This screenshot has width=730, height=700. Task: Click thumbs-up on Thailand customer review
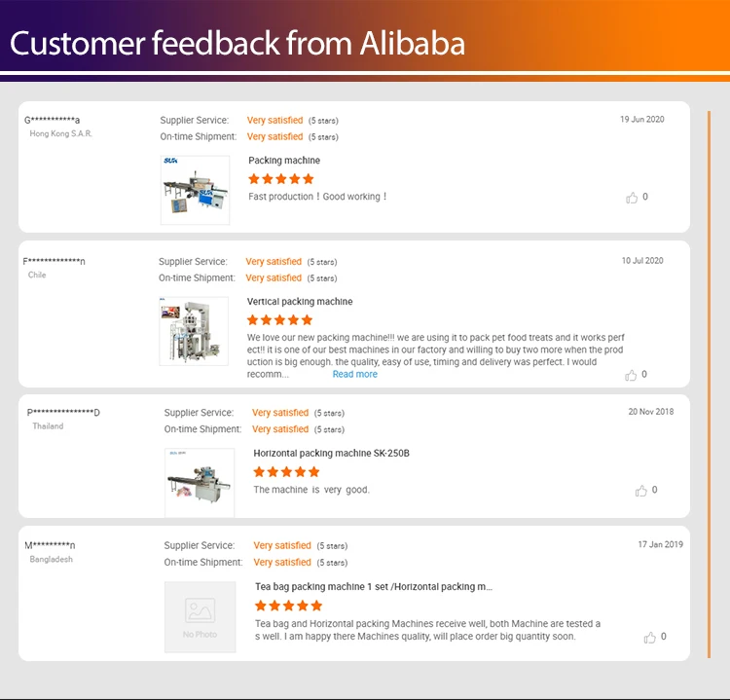point(641,491)
